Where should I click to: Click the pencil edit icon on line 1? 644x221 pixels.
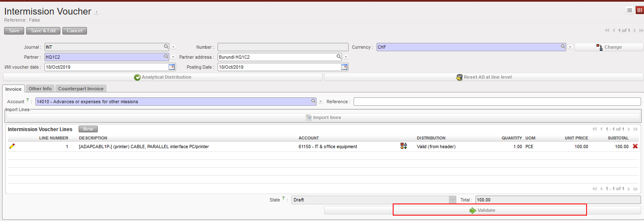click(x=12, y=146)
